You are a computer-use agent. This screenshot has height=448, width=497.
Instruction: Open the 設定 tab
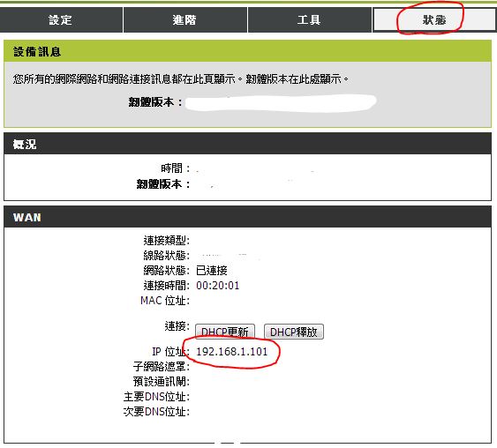(x=61, y=20)
